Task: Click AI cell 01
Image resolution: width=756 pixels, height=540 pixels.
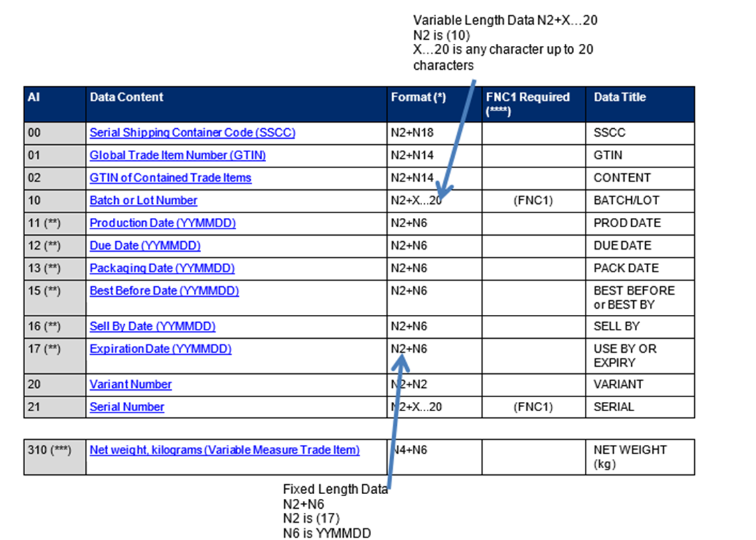Action: click(55, 156)
